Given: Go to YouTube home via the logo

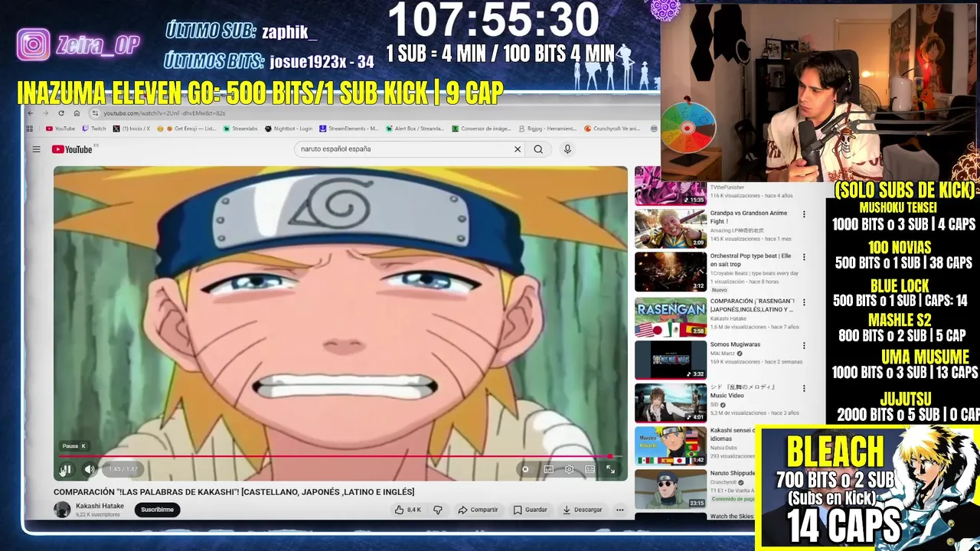Looking at the screenshot, I should (x=73, y=149).
